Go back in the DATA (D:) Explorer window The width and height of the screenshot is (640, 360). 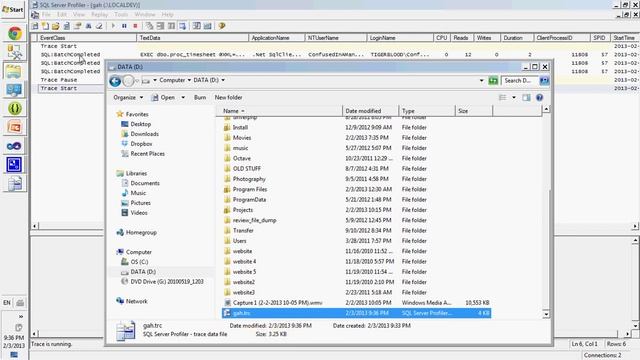[x=115, y=81]
